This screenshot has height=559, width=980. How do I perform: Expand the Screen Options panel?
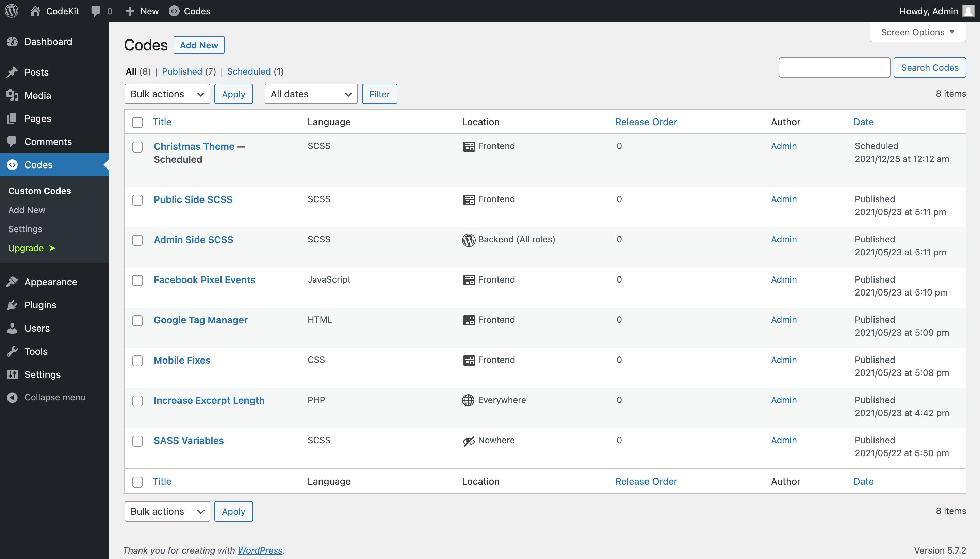point(917,31)
